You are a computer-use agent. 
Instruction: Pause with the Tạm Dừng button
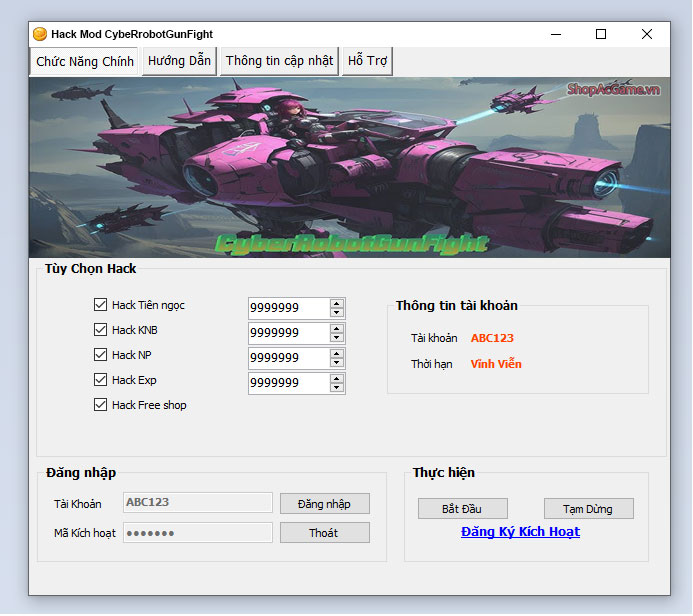point(589,509)
